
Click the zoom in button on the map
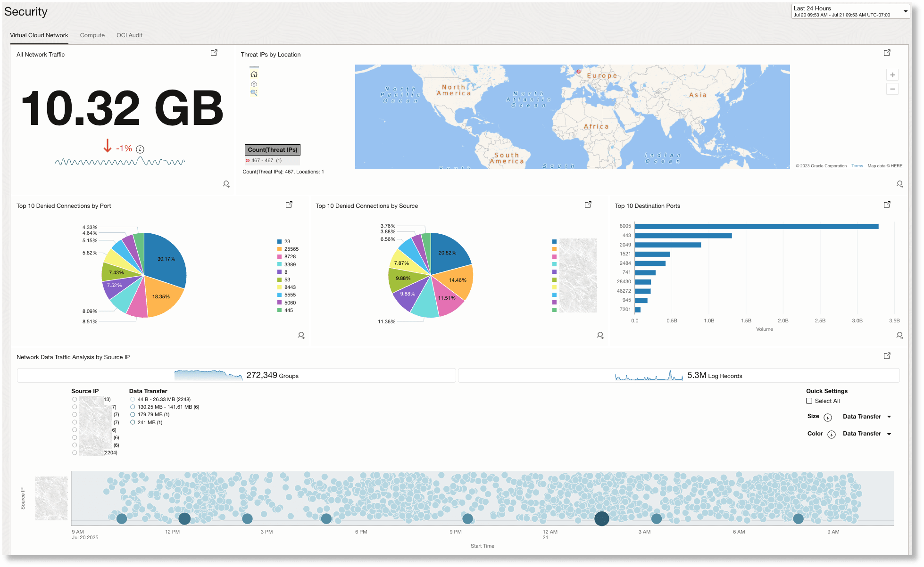[892, 74]
